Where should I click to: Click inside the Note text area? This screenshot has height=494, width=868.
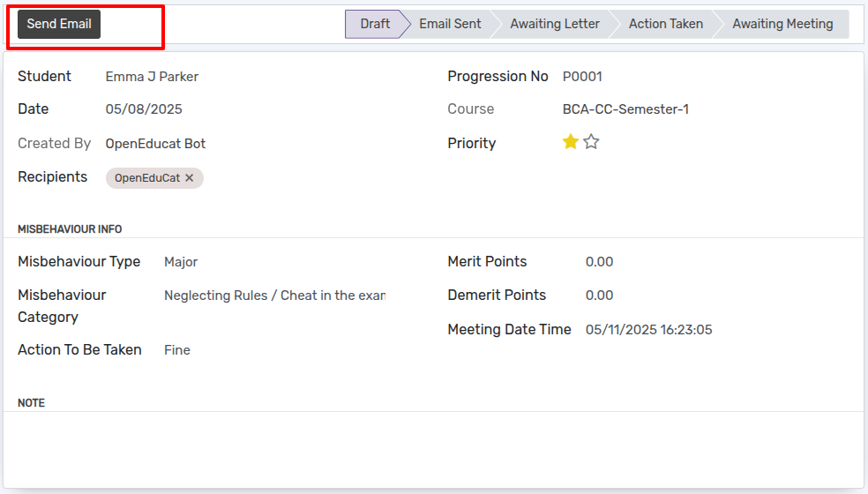(x=433, y=449)
